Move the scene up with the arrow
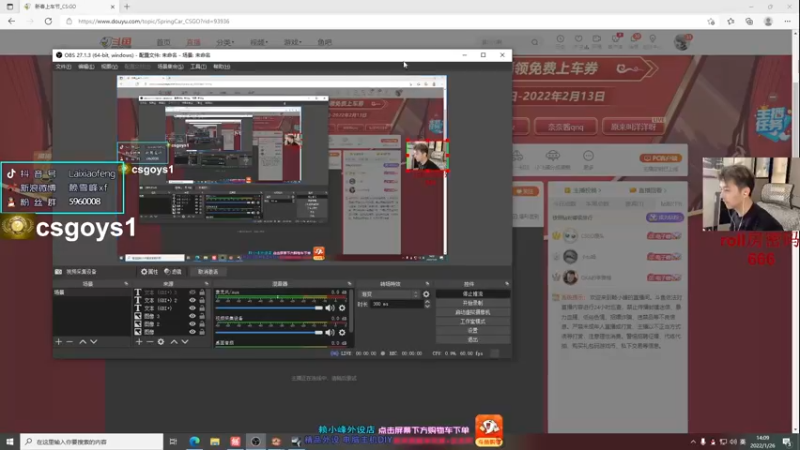Image resolution: width=800 pixels, height=450 pixels. pos(83,342)
